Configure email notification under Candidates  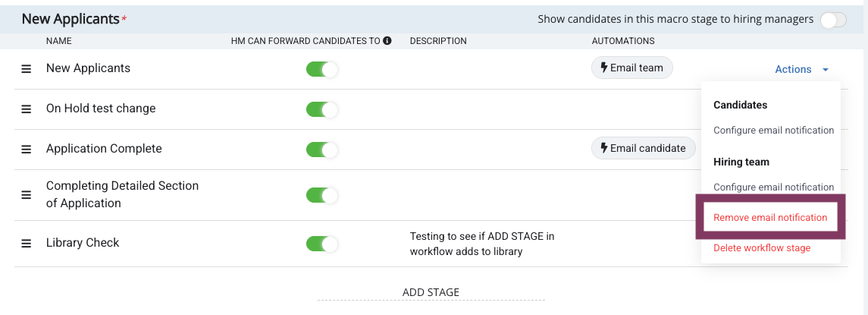pyautogui.click(x=773, y=131)
